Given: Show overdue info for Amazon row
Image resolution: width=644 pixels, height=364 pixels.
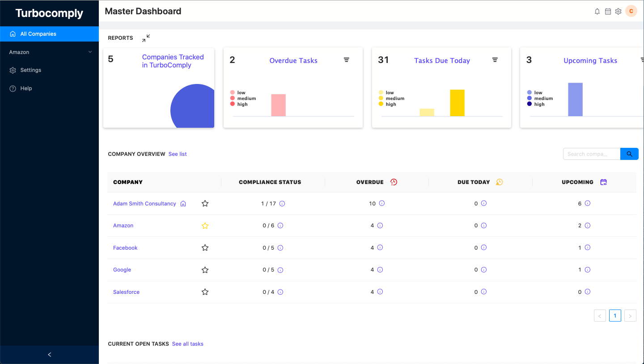Looking at the screenshot, I should (380, 226).
